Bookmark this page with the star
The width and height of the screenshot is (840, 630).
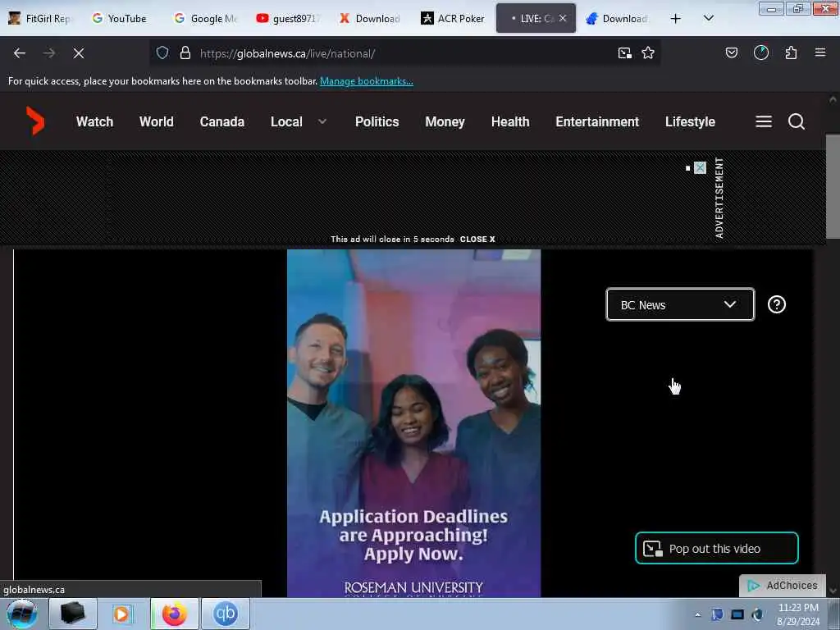[x=648, y=52]
